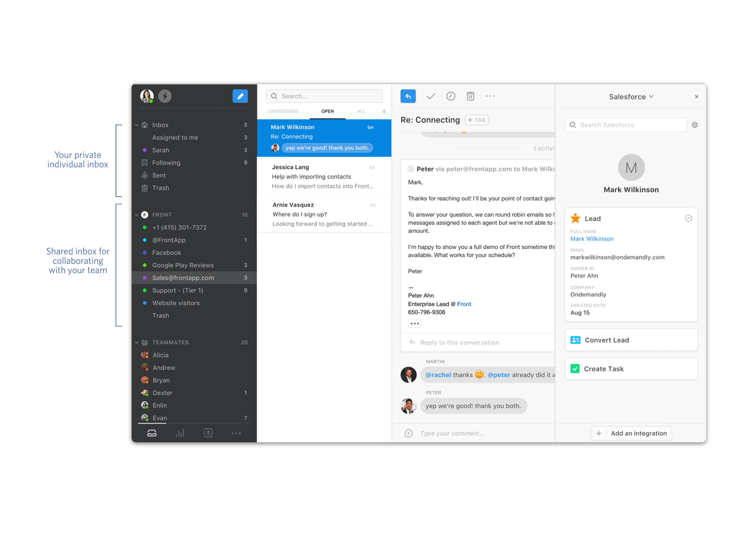
Task: Open Jessica Lang's importing contacts conversation
Action: (x=324, y=176)
